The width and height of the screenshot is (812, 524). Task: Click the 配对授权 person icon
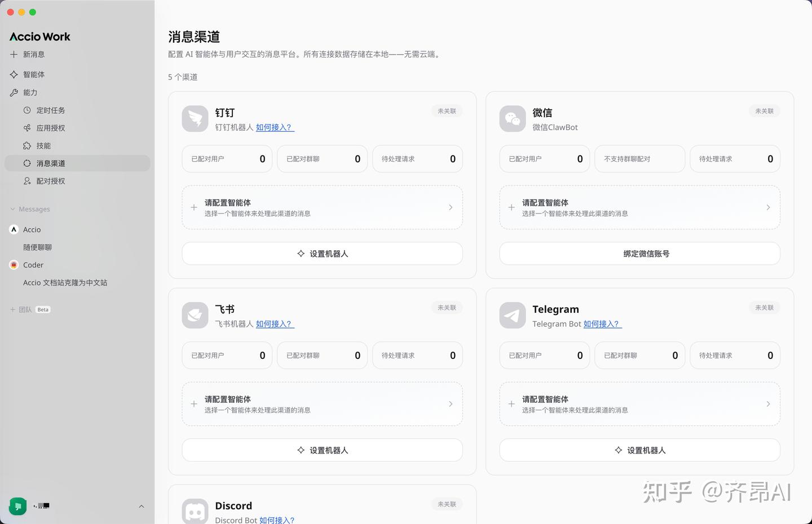[x=27, y=181]
